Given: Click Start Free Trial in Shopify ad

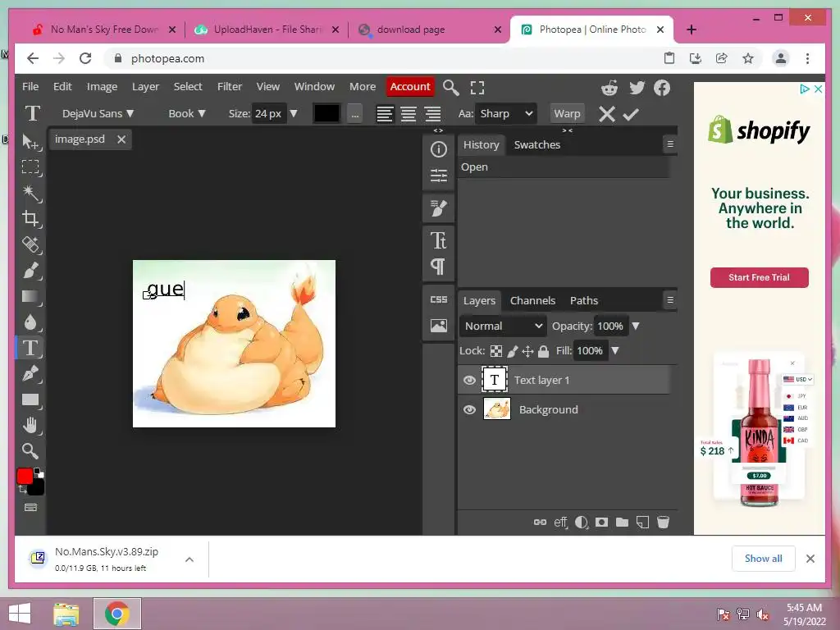Looking at the screenshot, I should point(759,277).
